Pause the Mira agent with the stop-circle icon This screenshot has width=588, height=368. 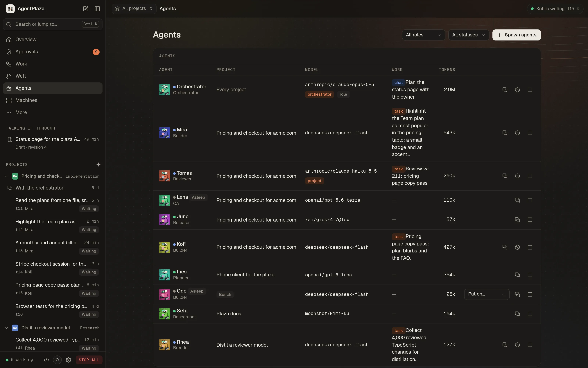tap(517, 133)
